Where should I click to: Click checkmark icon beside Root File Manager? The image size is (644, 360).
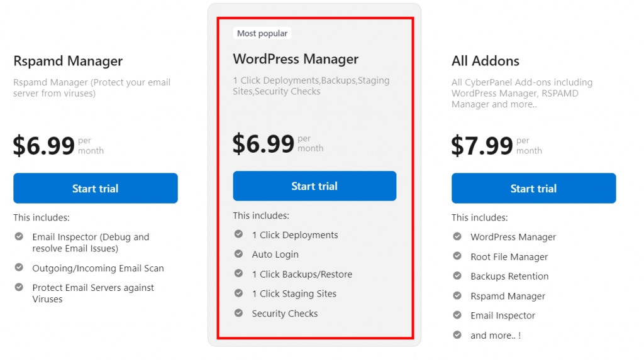point(457,256)
